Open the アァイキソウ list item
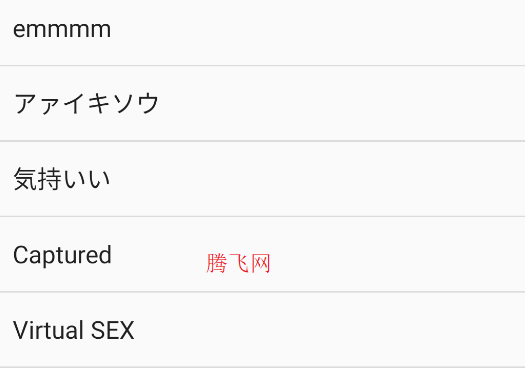The image size is (525, 368). [262, 103]
